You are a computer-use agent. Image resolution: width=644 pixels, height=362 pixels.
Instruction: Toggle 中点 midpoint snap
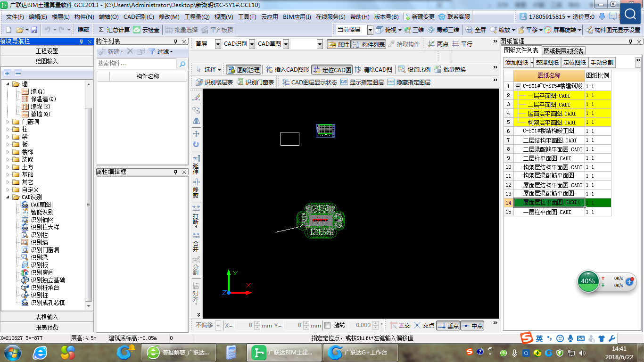click(x=472, y=325)
